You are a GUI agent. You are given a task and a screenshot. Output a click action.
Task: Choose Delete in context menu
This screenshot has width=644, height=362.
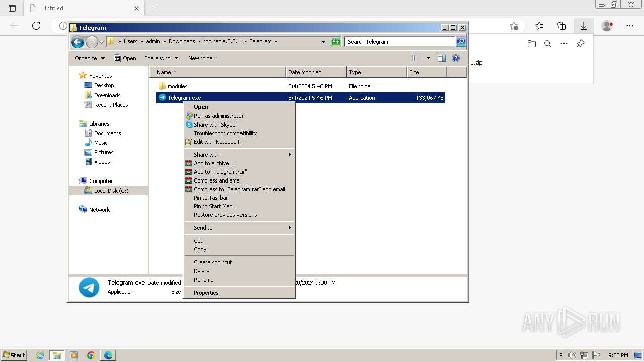(x=239, y=271)
